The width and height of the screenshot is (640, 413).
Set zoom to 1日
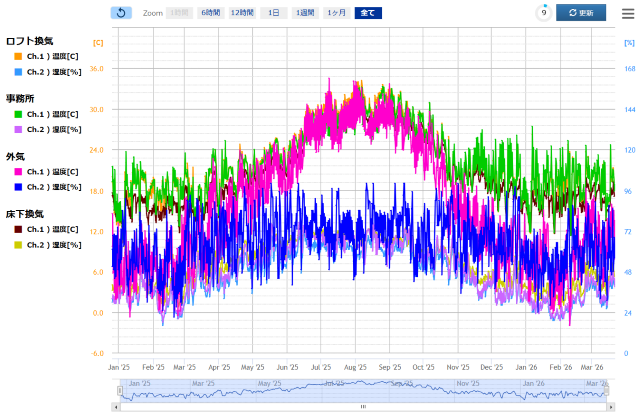pos(272,13)
